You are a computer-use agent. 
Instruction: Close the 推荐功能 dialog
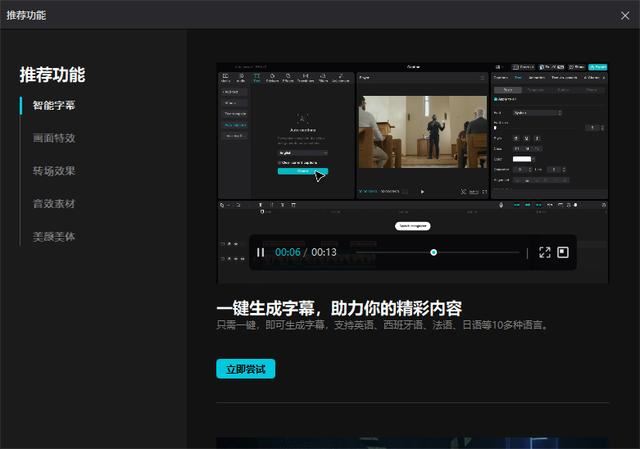tap(625, 15)
